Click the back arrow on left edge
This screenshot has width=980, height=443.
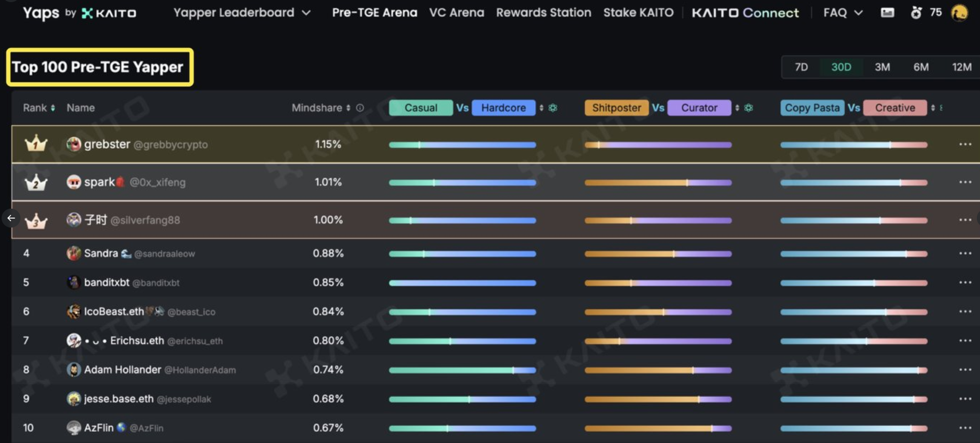click(x=11, y=218)
